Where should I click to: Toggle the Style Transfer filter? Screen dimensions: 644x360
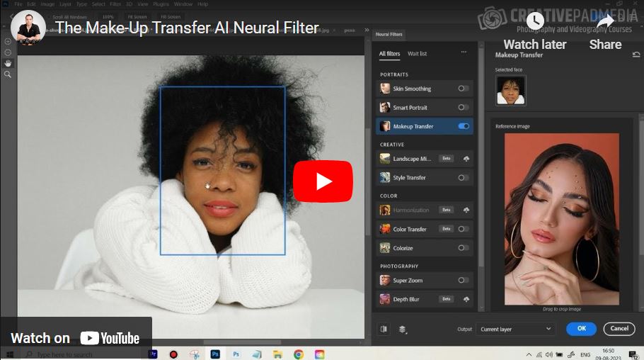pos(463,178)
